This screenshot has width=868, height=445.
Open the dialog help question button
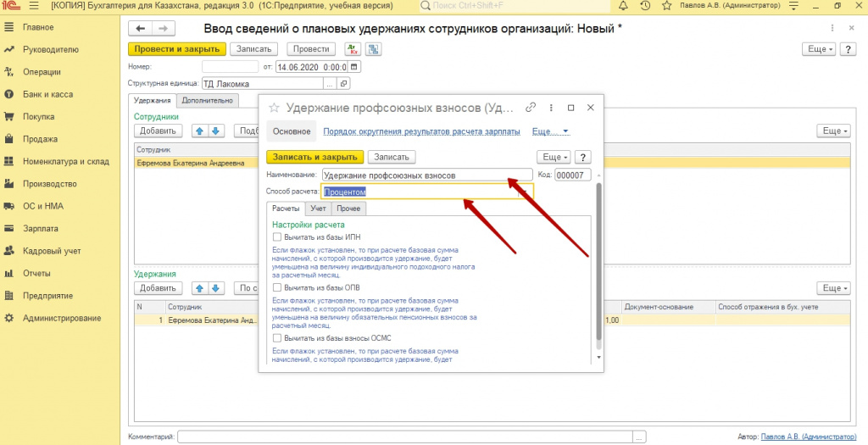pyautogui.click(x=582, y=157)
